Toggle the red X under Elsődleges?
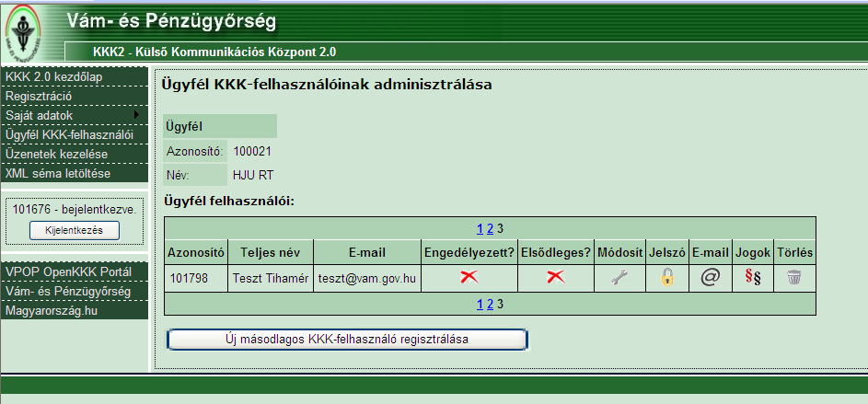 point(556,278)
